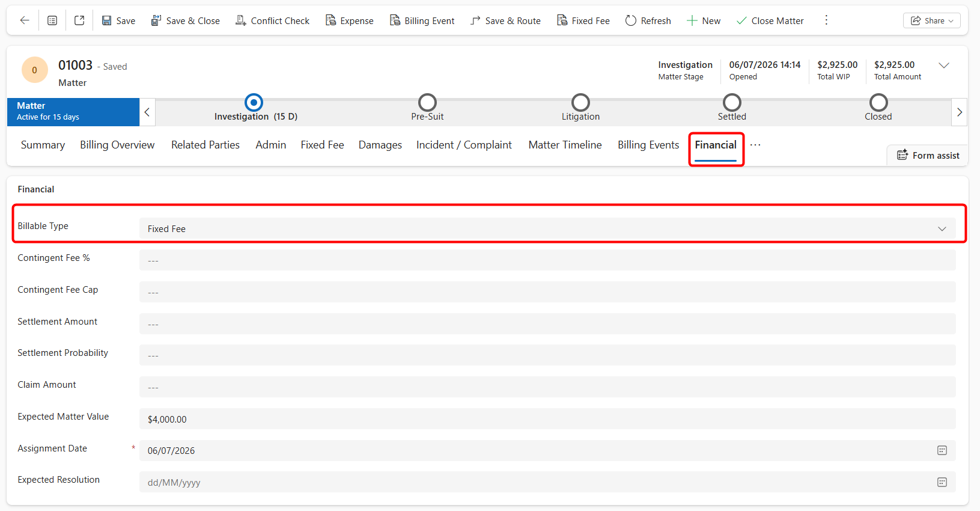Open the Fixed Fee tab
The width and height of the screenshot is (980, 511).
click(323, 145)
